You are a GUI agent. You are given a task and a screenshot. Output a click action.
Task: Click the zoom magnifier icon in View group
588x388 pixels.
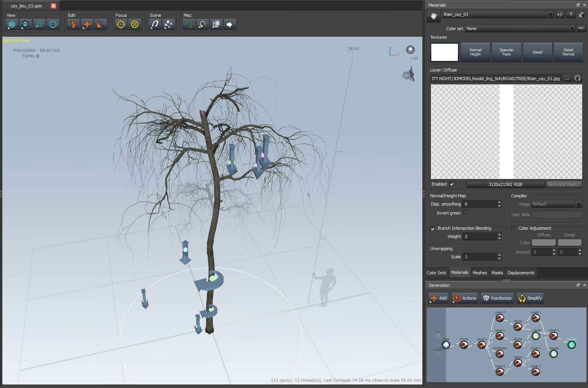pyautogui.click(x=39, y=24)
